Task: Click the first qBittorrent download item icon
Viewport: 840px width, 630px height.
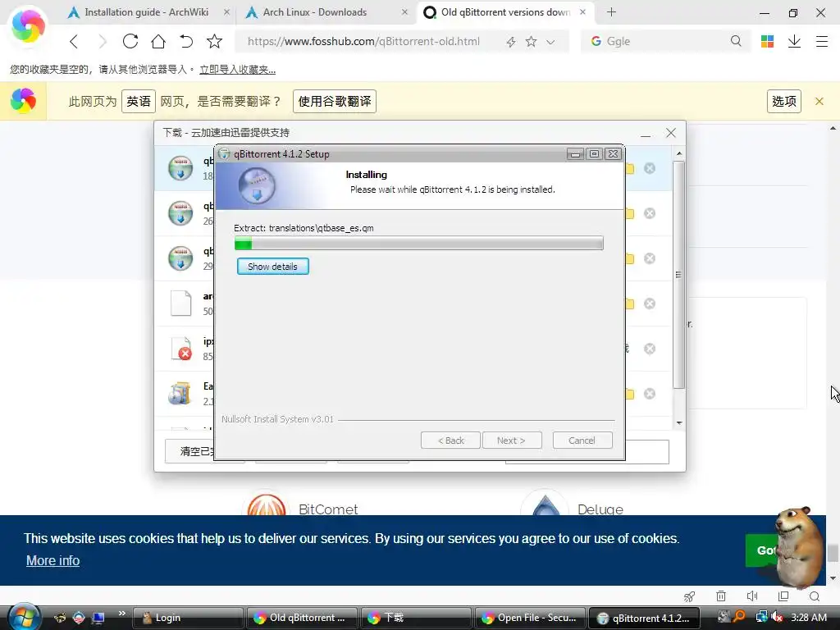Action: pos(180,168)
